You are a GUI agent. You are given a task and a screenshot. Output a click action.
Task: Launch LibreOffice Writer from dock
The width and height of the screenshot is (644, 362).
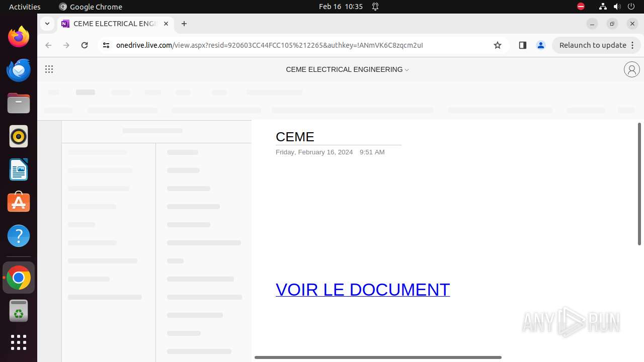coord(19,169)
